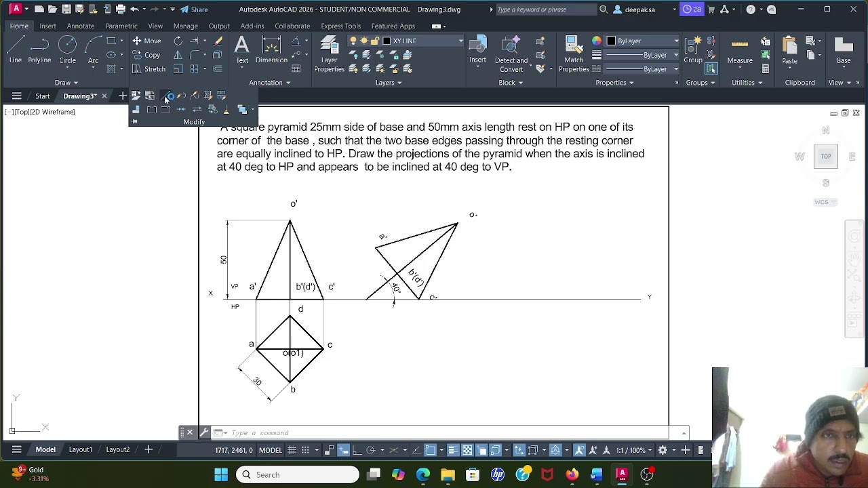Image resolution: width=868 pixels, height=488 pixels.
Task: Click the Undo arrow in quick access toolbar
Action: 134,9
